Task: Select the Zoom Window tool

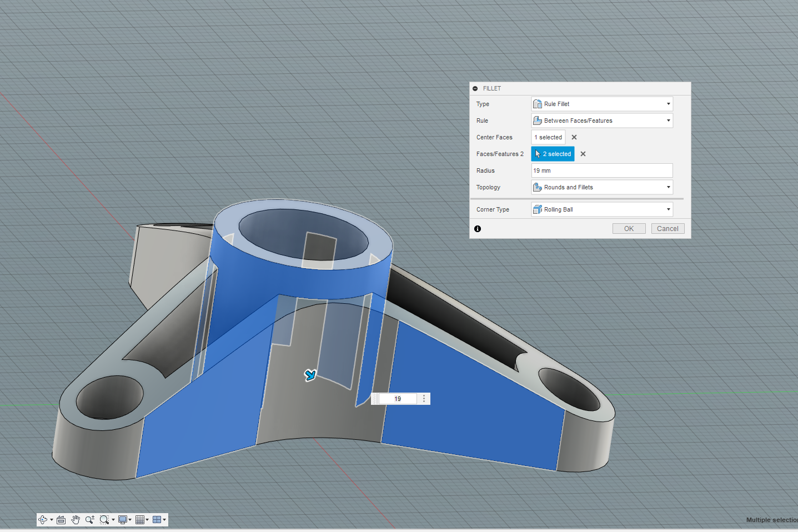Action: point(104,520)
